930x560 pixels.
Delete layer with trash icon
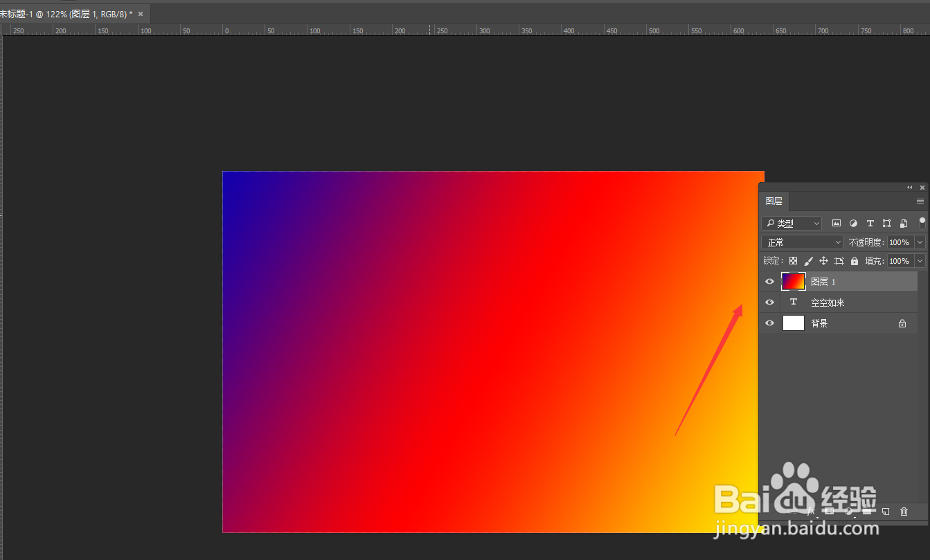pyautogui.click(x=904, y=512)
